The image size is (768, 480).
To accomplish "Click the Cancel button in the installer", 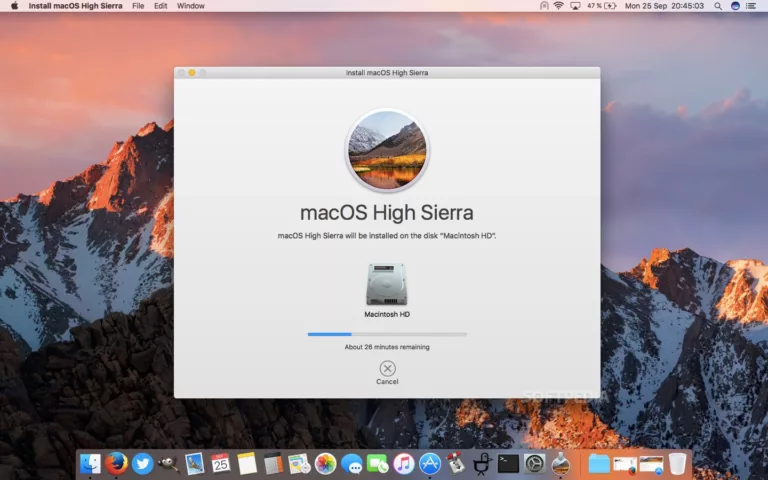I will coord(387,369).
